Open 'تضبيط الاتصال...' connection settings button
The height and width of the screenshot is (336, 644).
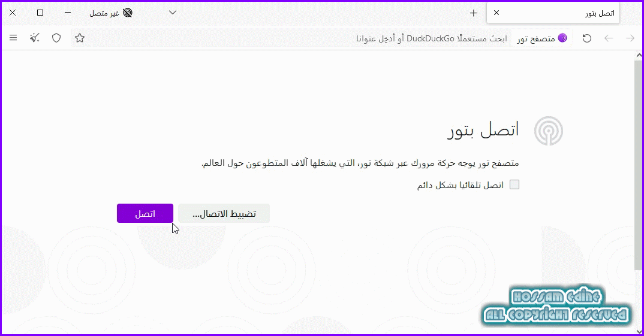click(224, 213)
